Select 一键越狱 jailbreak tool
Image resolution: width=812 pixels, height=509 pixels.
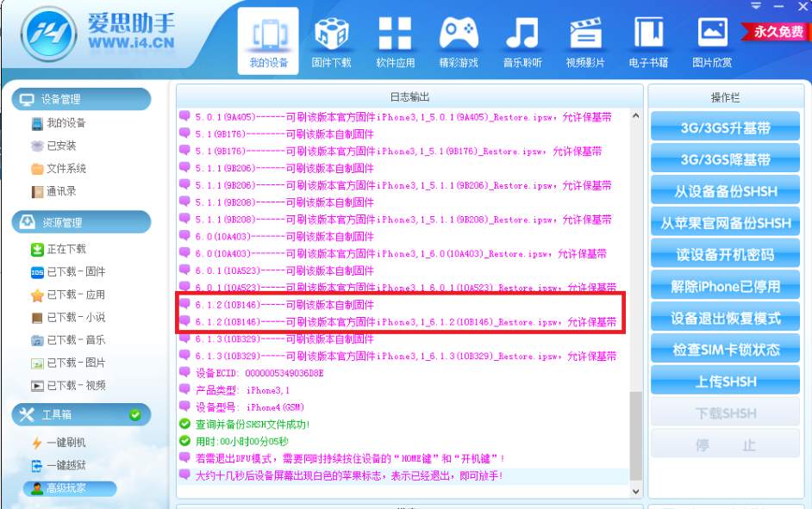(59, 466)
